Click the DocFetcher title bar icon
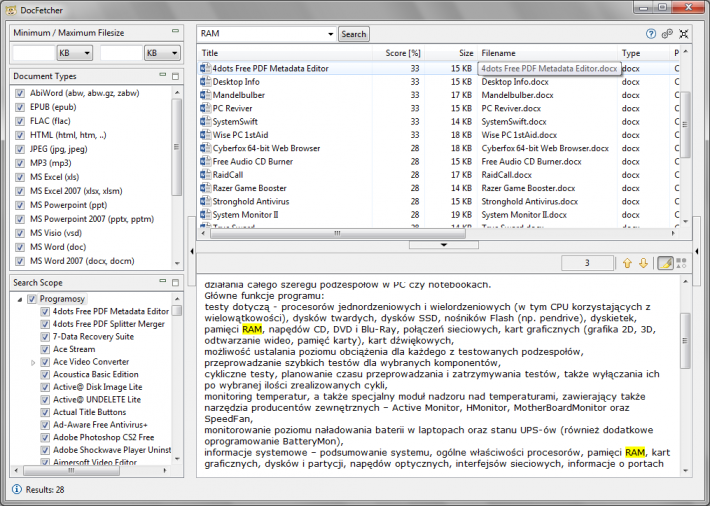Screen dimensions: 710x506 (11, 10)
